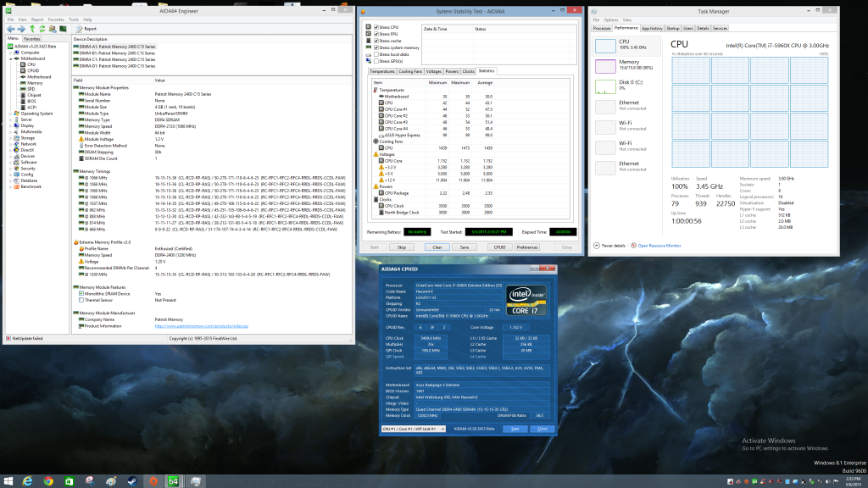Select Disk 0 (C:) graph in Task Manager

point(605,87)
